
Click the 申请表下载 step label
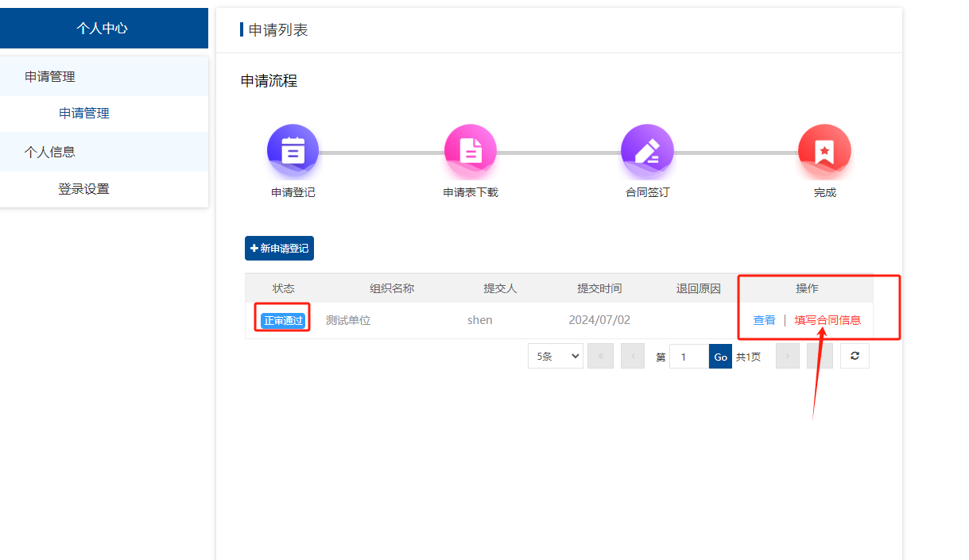[471, 192]
